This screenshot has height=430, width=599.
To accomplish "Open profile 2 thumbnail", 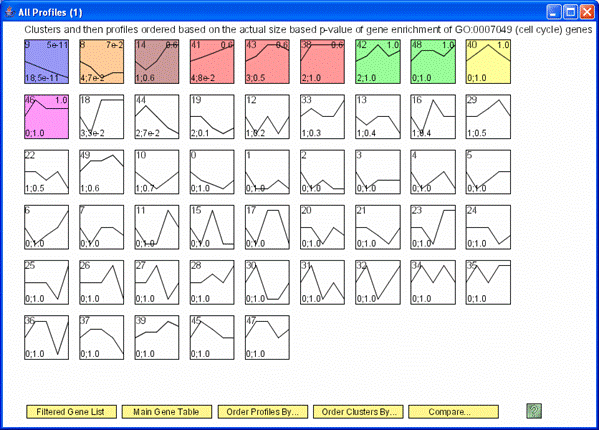I will coord(322,172).
